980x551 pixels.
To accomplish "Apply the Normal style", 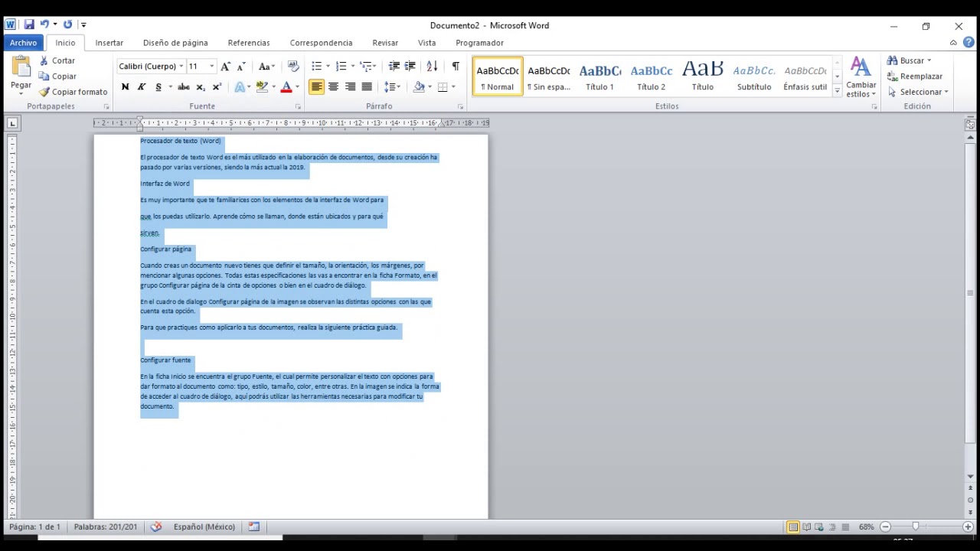I will coord(498,76).
